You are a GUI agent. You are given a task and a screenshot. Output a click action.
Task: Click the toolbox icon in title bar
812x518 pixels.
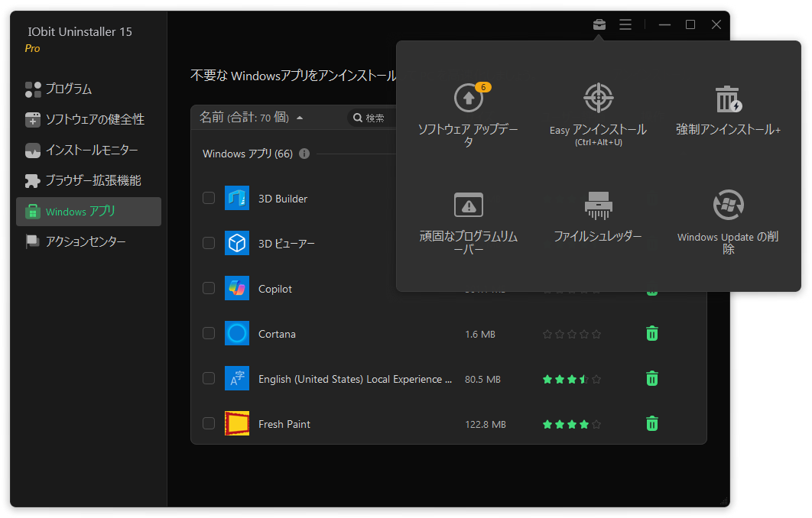click(x=599, y=24)
